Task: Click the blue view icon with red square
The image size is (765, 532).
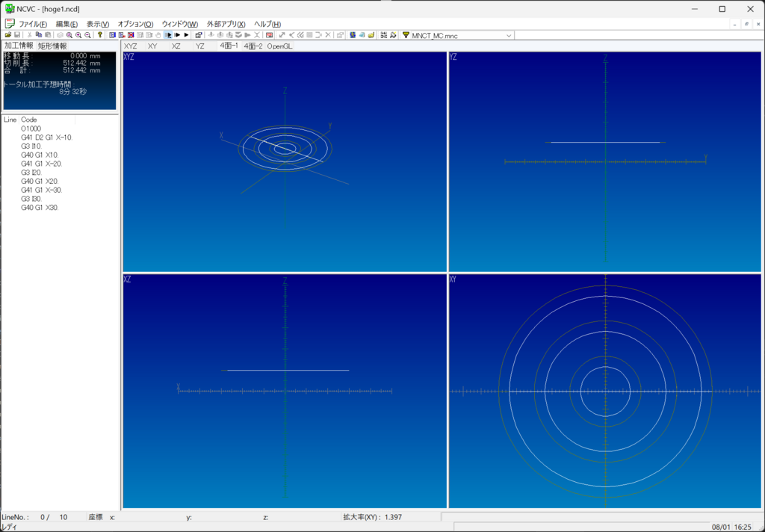Action: point(122,35)
